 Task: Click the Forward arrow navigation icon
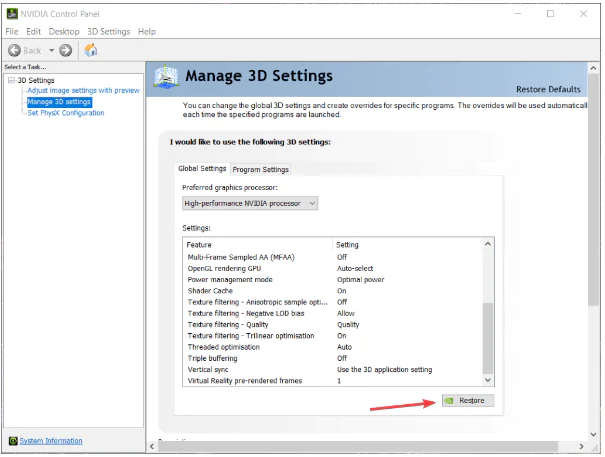coord(66,50)
